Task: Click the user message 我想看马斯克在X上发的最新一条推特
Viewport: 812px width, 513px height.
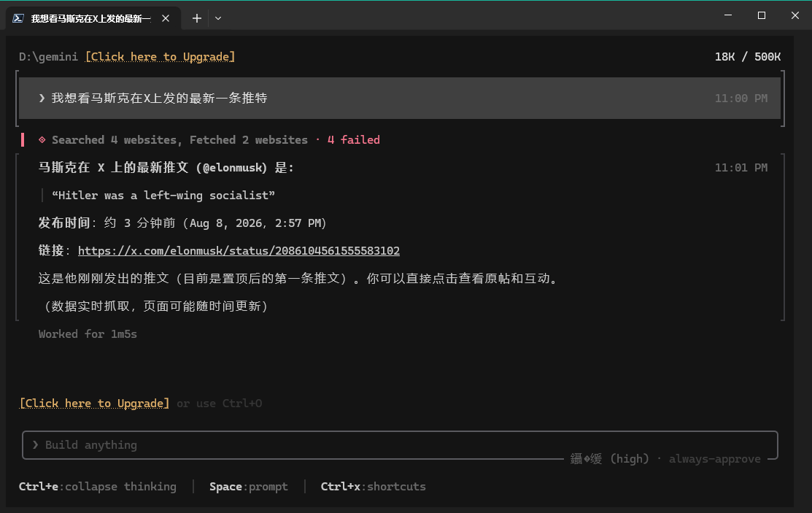Action: click(x=160, y=98)
